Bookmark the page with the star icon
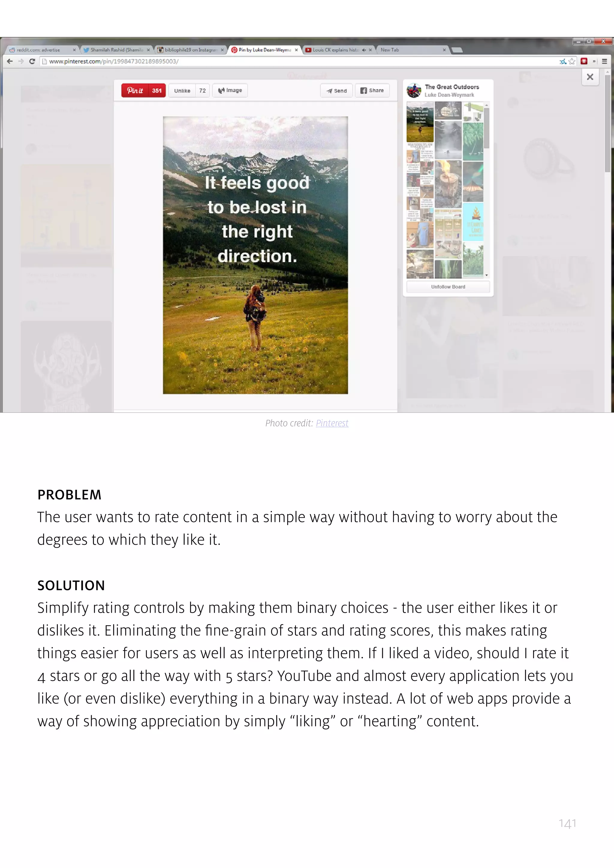Image resolution: width=614 pixels, height=868 pixels. (572, 61)
